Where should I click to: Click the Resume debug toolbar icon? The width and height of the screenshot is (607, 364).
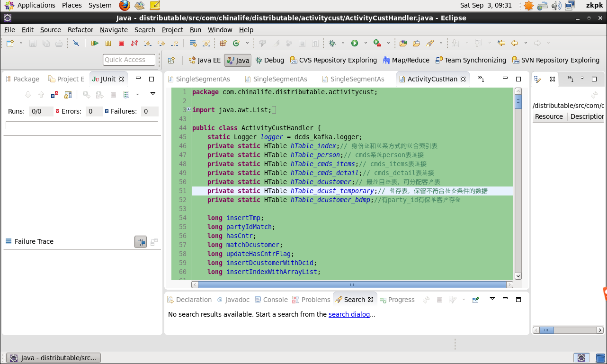[95, 43]
